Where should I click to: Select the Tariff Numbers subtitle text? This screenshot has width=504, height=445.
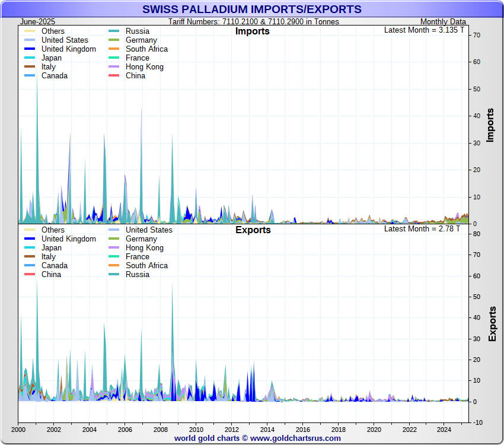pyautogui.click(x=253, y=21)
